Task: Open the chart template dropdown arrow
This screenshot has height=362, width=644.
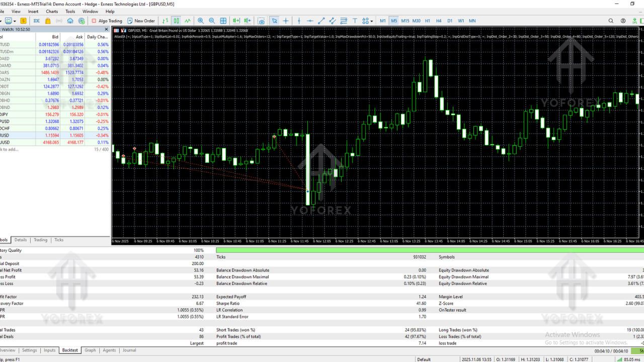Action: click(15, 21)
